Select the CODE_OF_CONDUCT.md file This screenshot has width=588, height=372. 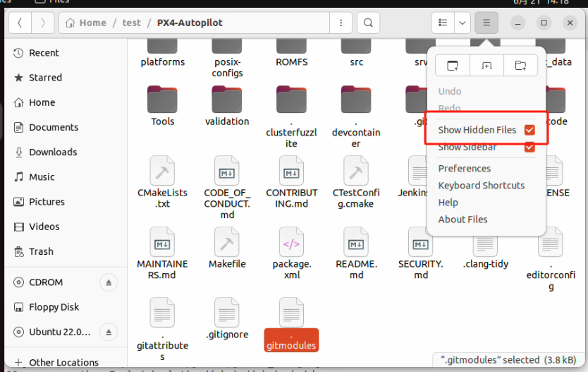(x=227, y=188)
